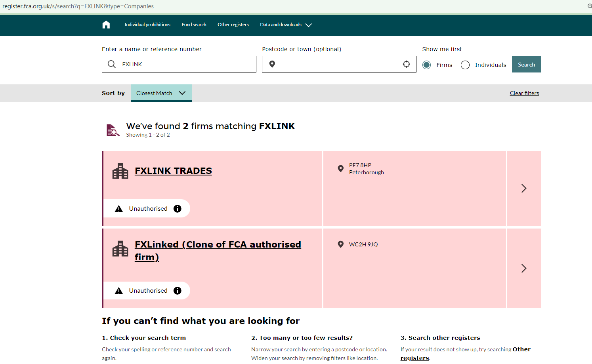592x364 pixels.
Task: Click the warning triangle on FXLINK TRADES
Action: 119,209
